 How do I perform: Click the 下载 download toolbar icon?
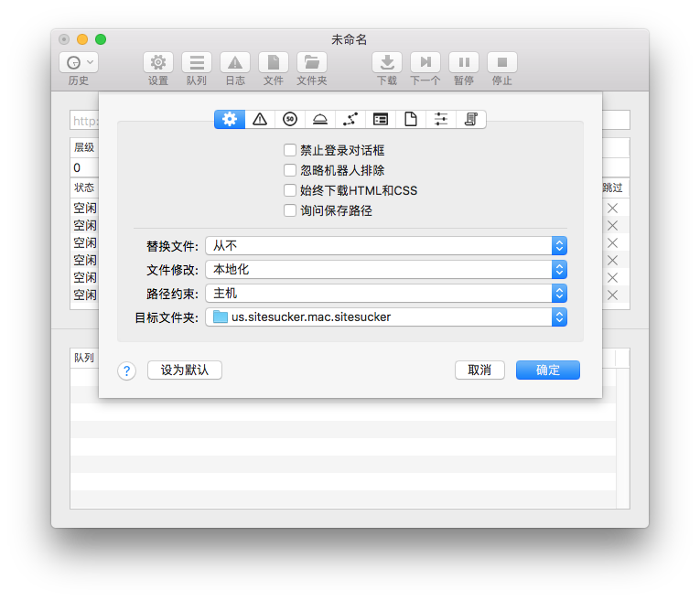click(x=387, y=62)
